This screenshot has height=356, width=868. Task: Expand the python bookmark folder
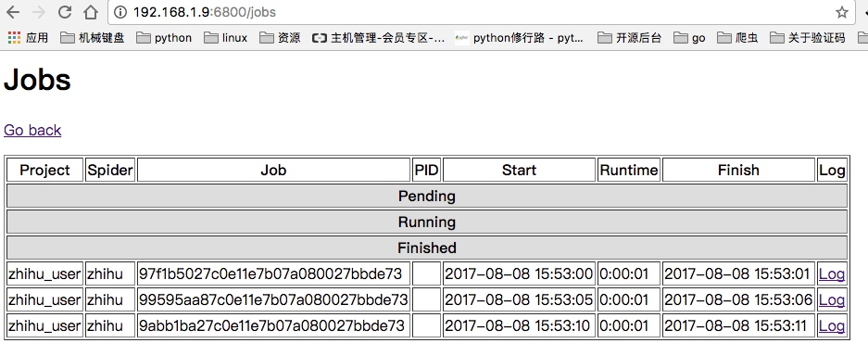pyautogui.click(x=164, y=38)
